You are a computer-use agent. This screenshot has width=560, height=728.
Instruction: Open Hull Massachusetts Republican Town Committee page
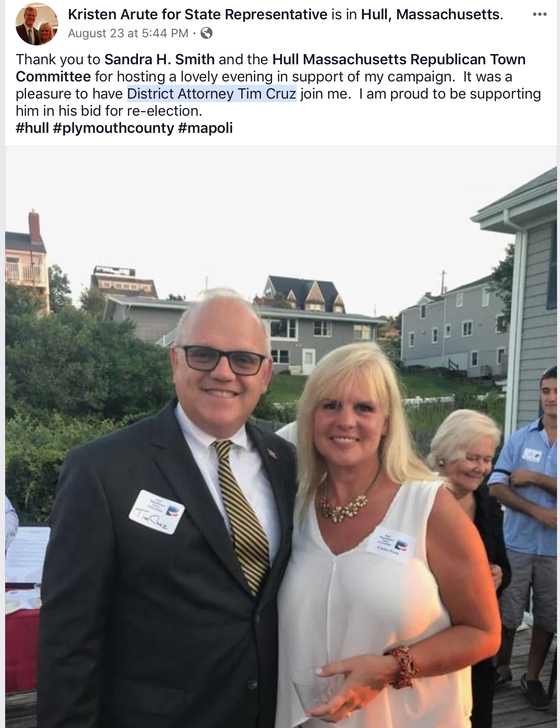pyautogui.click(x=271, y=68)
